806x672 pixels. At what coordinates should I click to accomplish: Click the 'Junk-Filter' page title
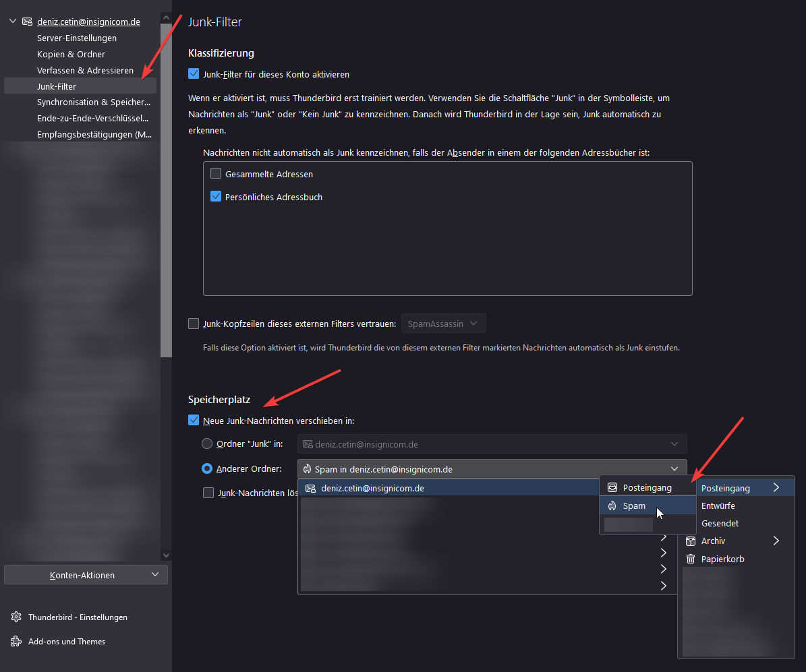(x=215, y=22)
